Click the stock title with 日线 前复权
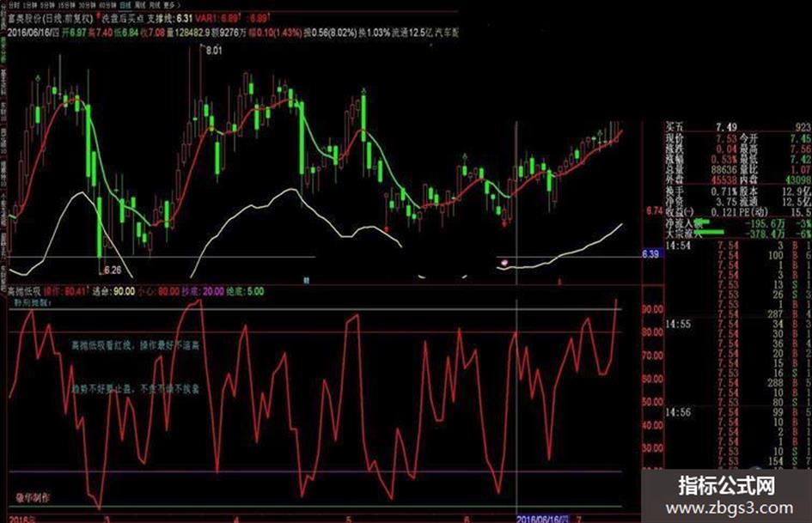The height and width of the screenshot is (523, 812). tap(50, 19)
